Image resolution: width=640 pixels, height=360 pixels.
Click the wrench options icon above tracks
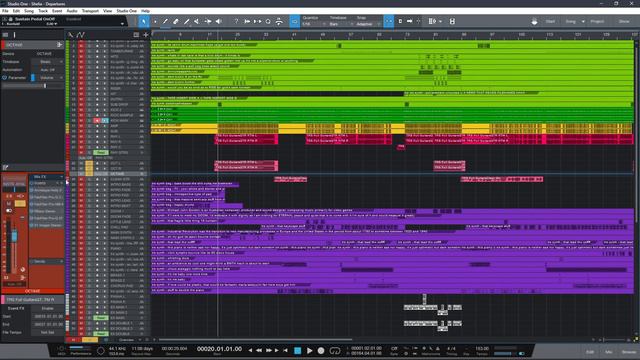point(71,35)
